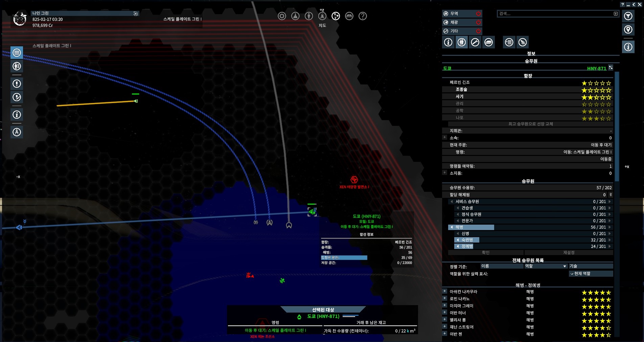Viewport: 644px width, 342px height.
Task: Toggle search field option box at right end
Action: pyautogui.click(x=616, y=14)
